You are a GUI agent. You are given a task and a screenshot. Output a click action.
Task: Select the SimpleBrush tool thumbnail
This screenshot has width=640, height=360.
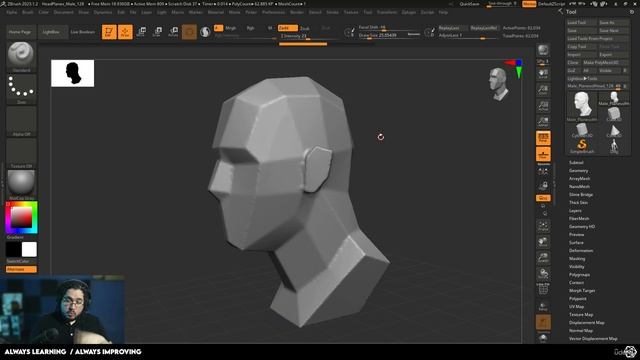click(x=582, y=146)
